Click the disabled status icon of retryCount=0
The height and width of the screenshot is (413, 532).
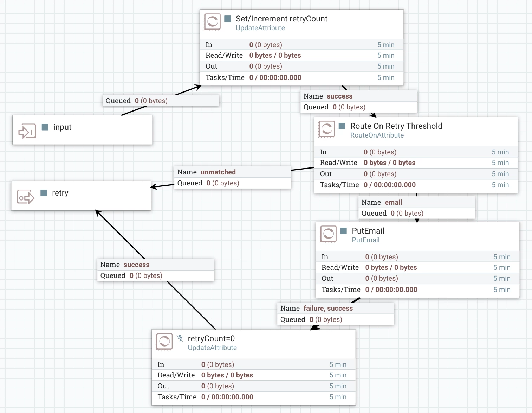coord(180,338)
